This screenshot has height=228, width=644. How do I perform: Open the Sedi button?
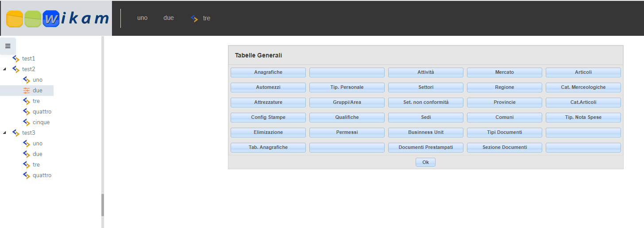point(426,118)
